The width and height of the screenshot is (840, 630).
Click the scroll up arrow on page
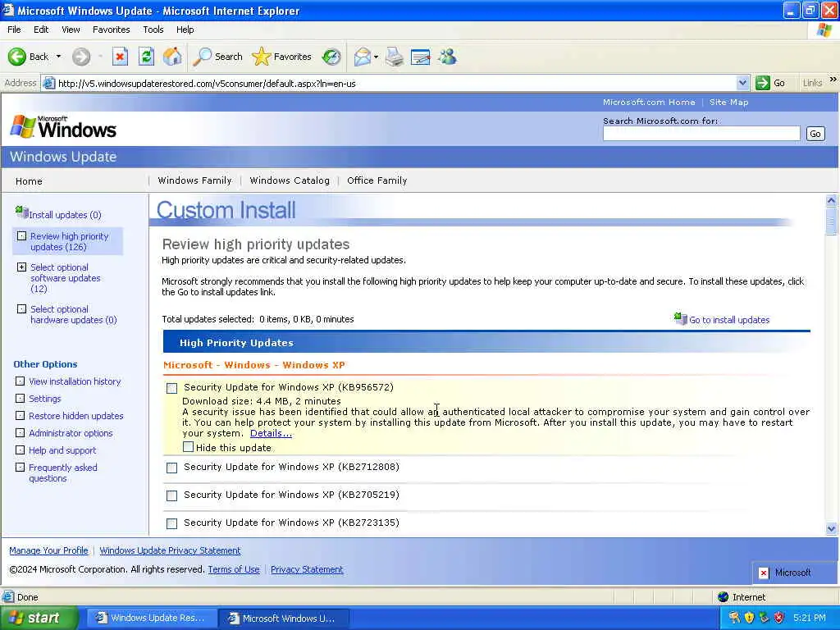coord(832,201)
